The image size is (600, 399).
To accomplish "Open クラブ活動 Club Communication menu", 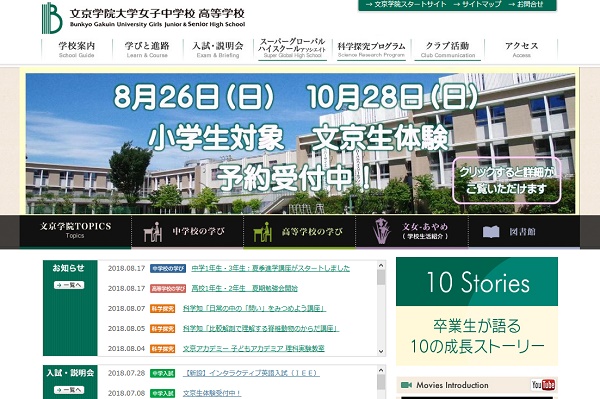I will click(x=447, y=50).
